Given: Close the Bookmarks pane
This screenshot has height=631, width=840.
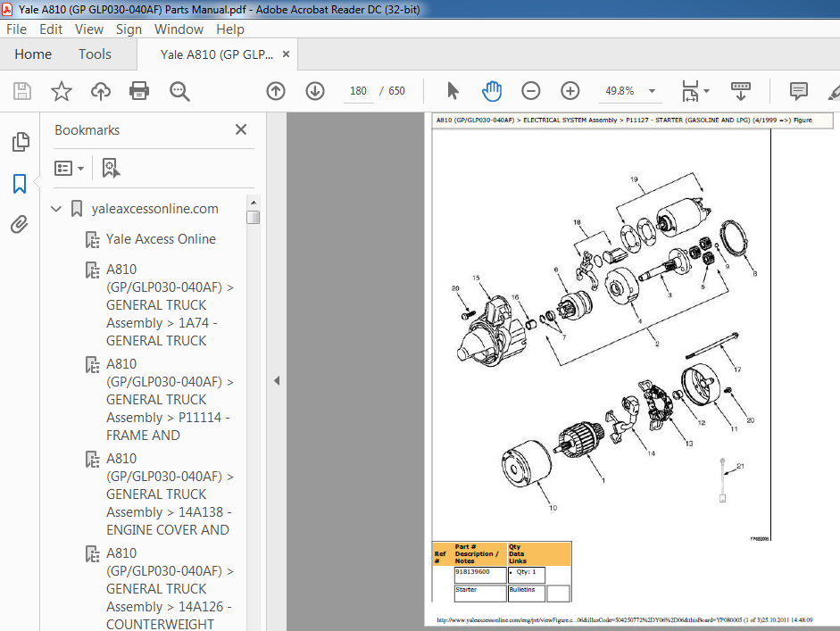Looking at the screenshot, I should (241, 129).
